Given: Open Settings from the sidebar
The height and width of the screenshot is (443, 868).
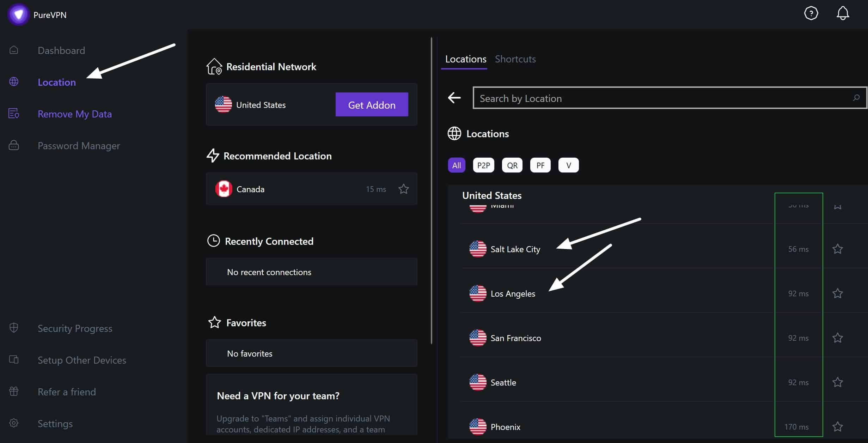Looking at the screenshot, I should (x=55, y=424).
